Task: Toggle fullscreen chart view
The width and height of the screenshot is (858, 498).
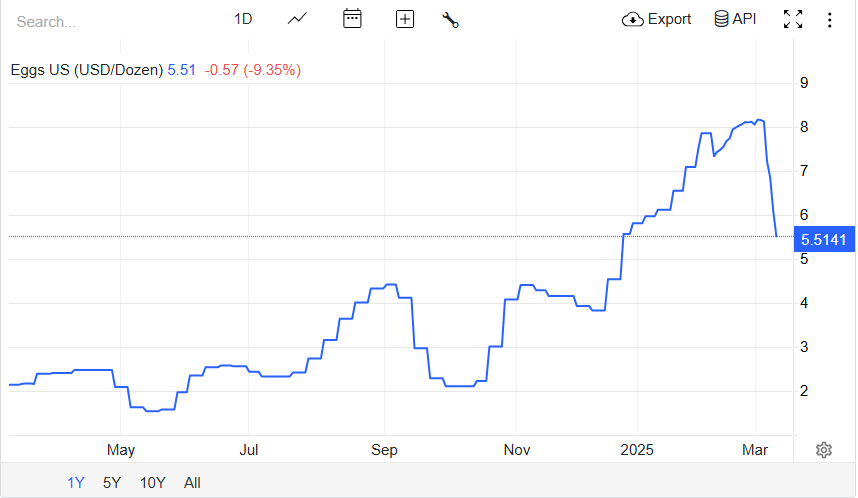Action: pos(793,19)
